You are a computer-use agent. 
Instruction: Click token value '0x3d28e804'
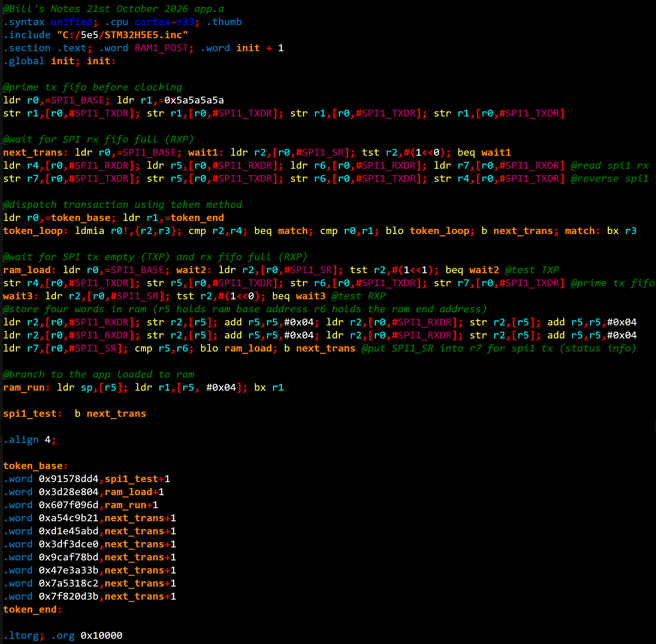pos(69,492)
